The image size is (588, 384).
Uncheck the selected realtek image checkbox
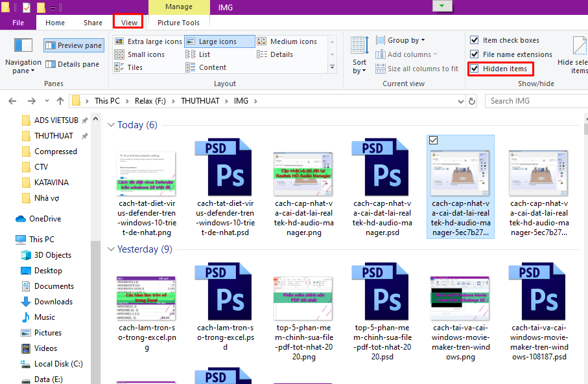pyautogui.click(x=433, y=140)
